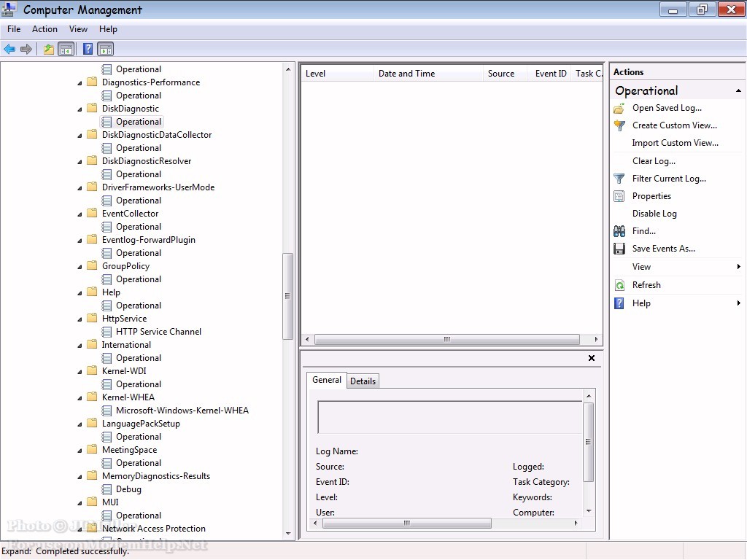Select the General tab
The image size is (747, 560).
coord(327,380)
